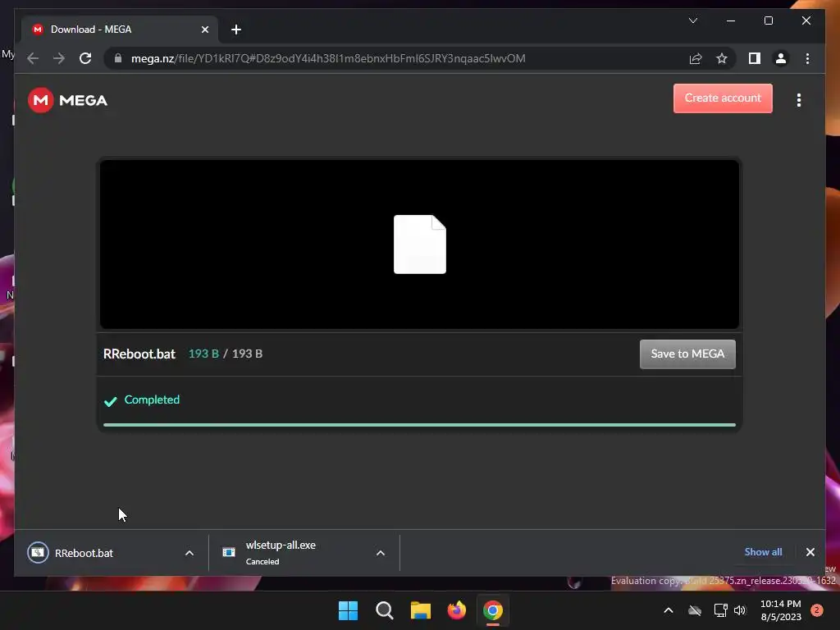Close the Download - MEGA tab
The width and height of the screenshot is (840, 630).
204,30
